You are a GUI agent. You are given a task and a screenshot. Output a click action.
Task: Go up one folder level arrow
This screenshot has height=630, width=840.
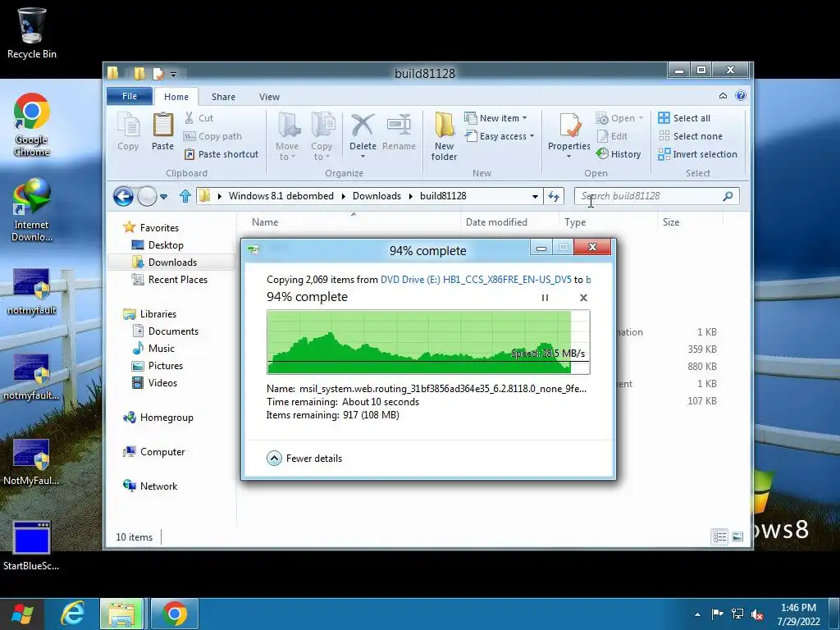[x=185, y=196]
